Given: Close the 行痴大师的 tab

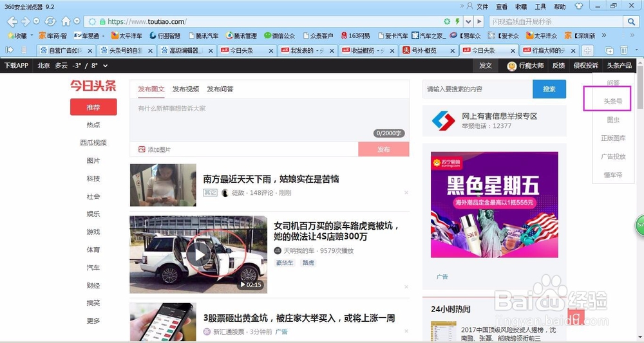Looking at the screenshot, I should tap(573, 50).
